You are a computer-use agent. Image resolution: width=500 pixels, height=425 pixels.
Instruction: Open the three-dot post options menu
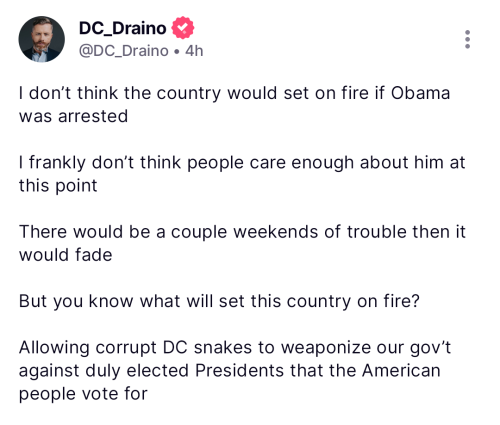click(x=467, y=40)
